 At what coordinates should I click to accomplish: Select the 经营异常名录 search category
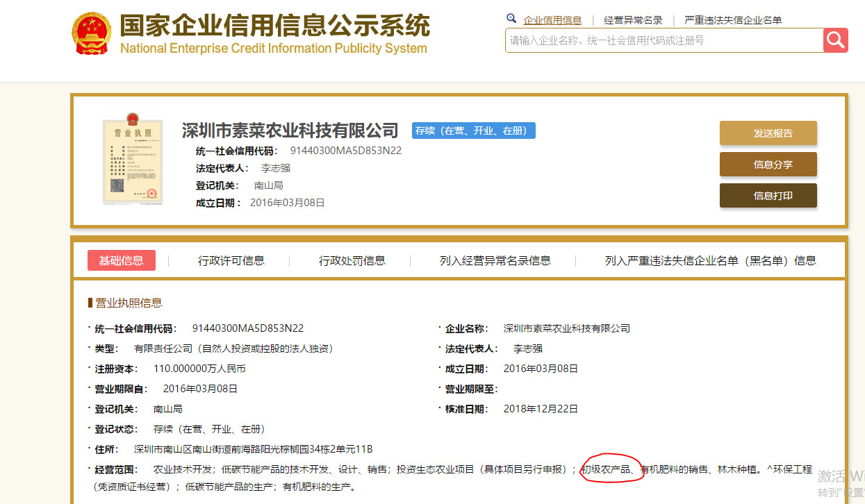tap(633, 20)
